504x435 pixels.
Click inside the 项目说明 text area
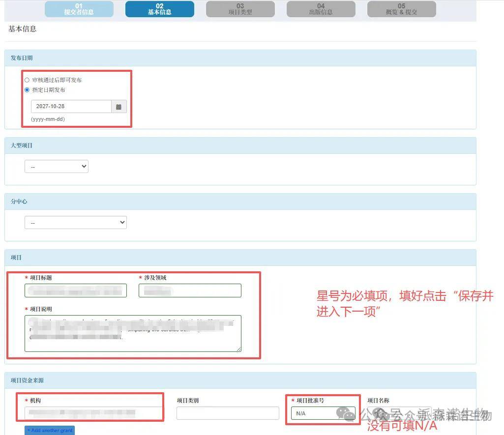pos(132,333)
